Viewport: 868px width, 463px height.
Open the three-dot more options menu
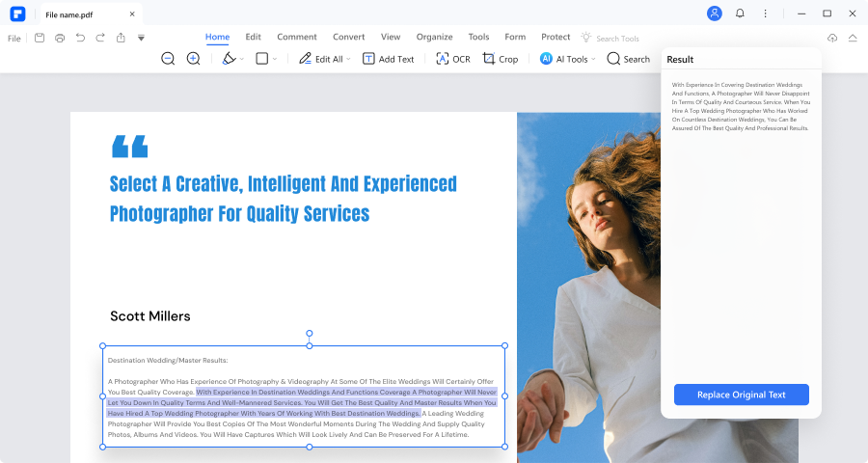tap(766, 14)
